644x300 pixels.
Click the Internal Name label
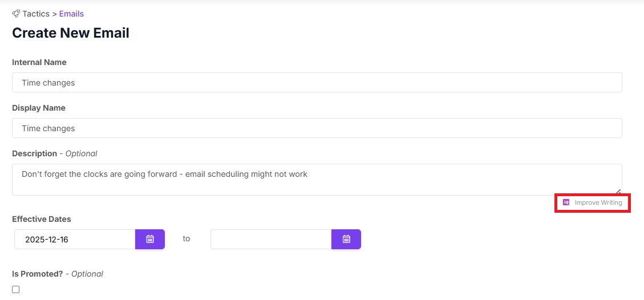click(39, 62)
